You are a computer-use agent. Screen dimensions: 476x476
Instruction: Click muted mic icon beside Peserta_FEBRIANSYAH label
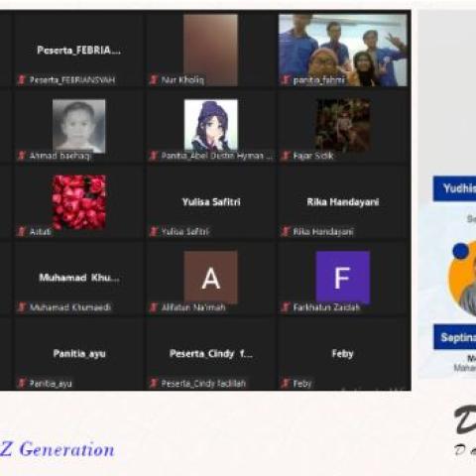click(x=22, y=79)
